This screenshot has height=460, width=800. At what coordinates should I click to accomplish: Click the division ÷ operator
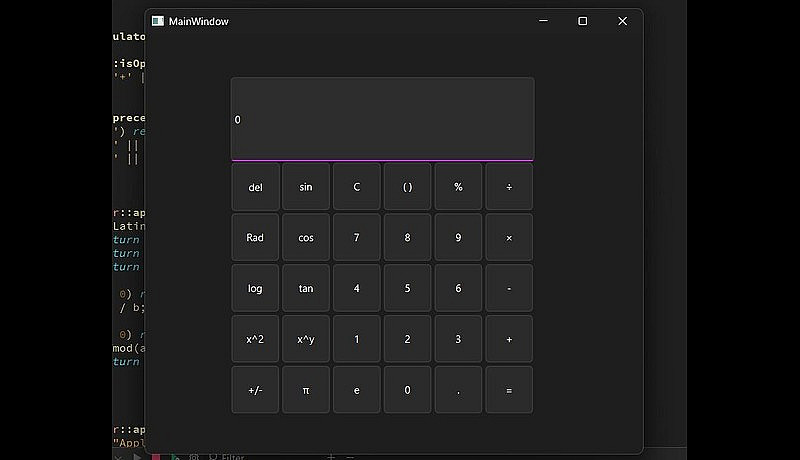point(509,187)
